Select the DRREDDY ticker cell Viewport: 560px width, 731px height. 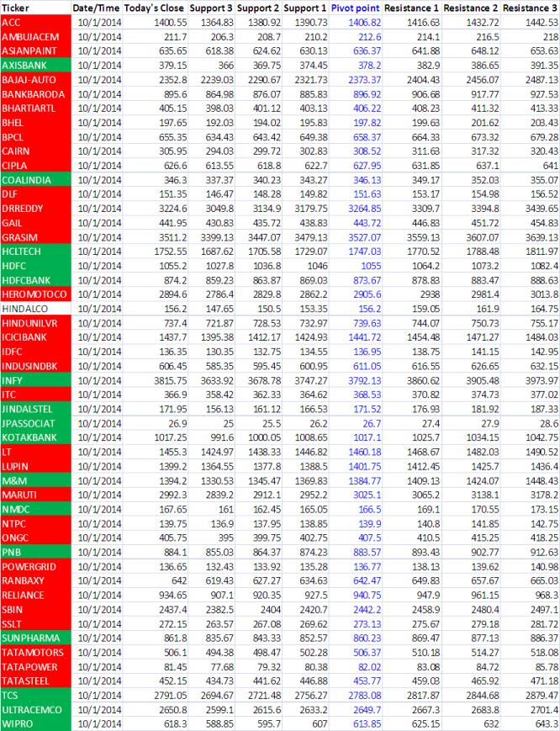click(x=36, y=209)
